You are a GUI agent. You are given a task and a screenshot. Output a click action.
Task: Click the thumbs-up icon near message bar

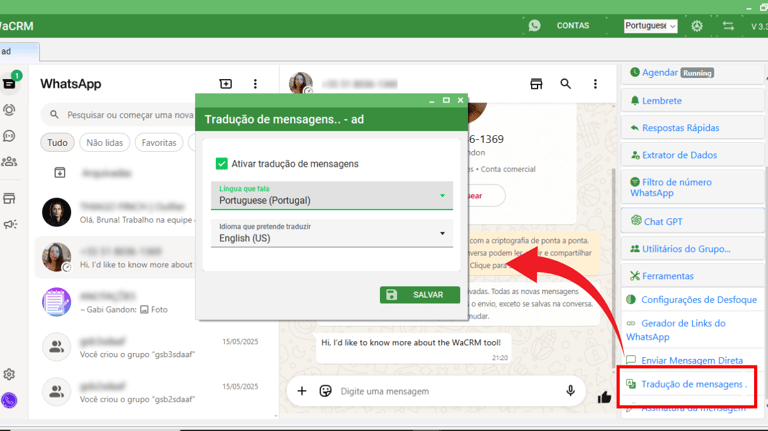click(x=604, y=397)
